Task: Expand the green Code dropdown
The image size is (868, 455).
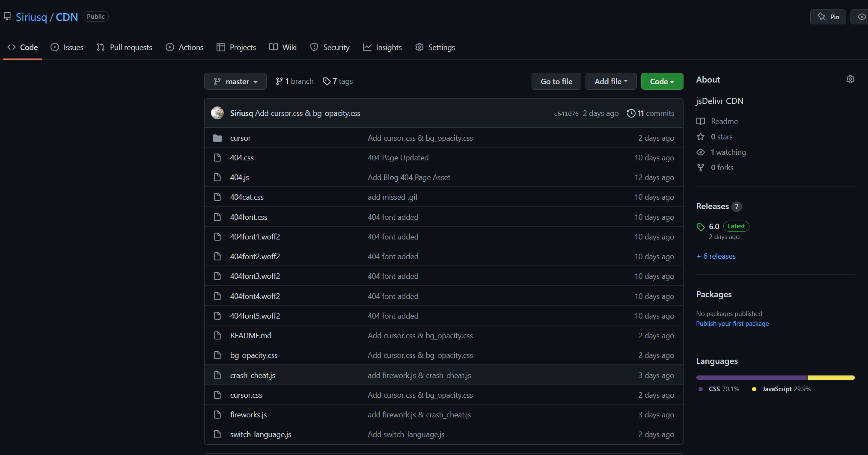Action: pyautogui.click(x=662, y=81)
